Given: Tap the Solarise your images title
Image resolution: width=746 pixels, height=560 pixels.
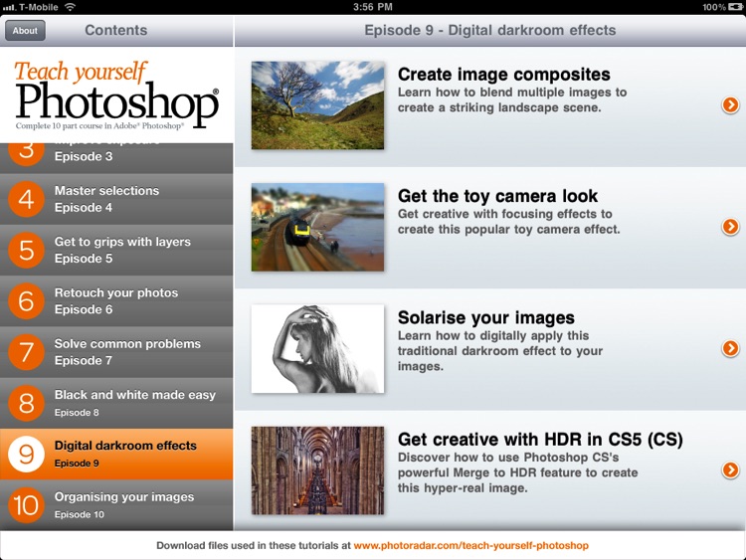Looking at the screenshot, I should [486, 318].
